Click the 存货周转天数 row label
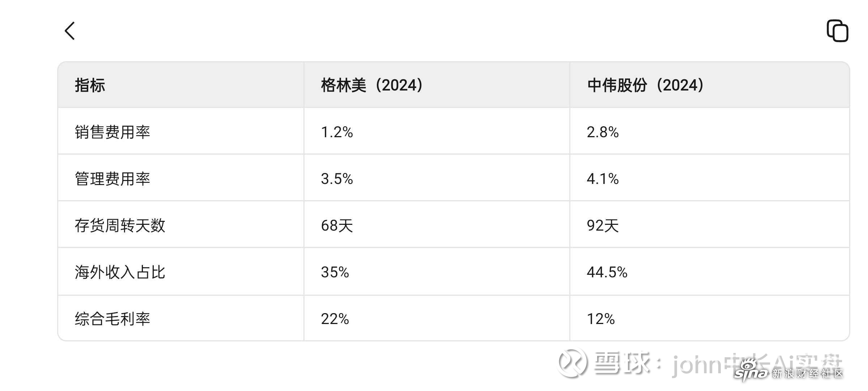The image size is (868, 391). pos(120,225)
